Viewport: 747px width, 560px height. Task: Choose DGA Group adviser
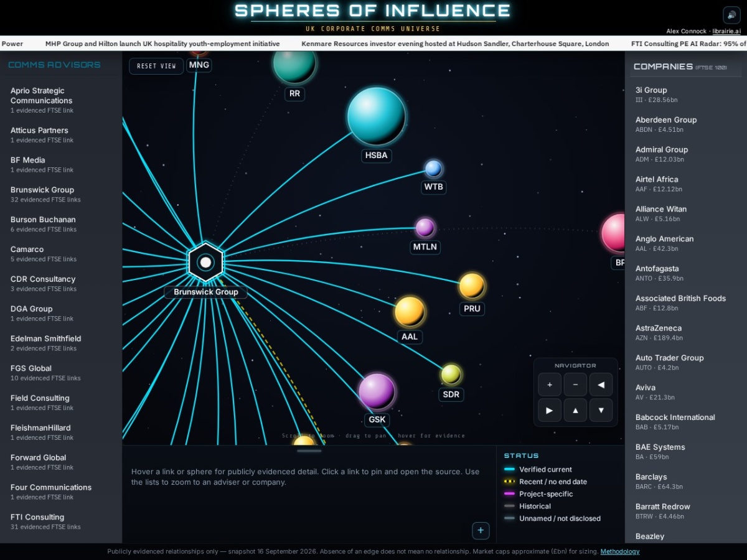click(x=61, y=313)
